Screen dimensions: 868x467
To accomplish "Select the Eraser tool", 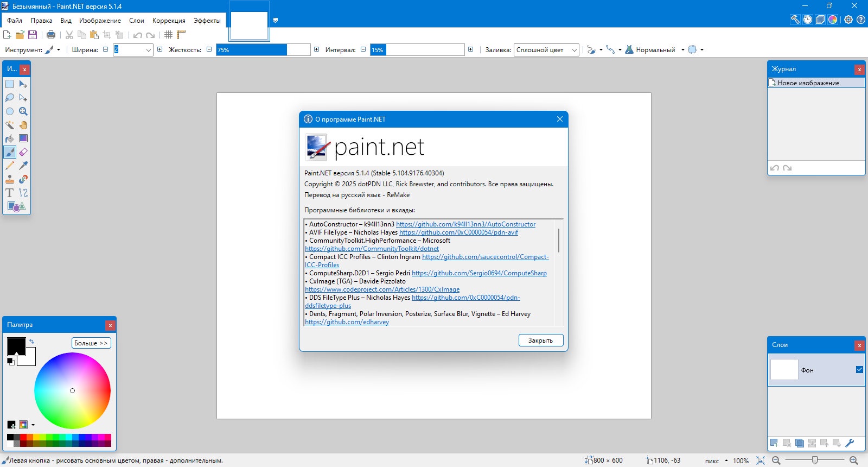I will [23, 152].
